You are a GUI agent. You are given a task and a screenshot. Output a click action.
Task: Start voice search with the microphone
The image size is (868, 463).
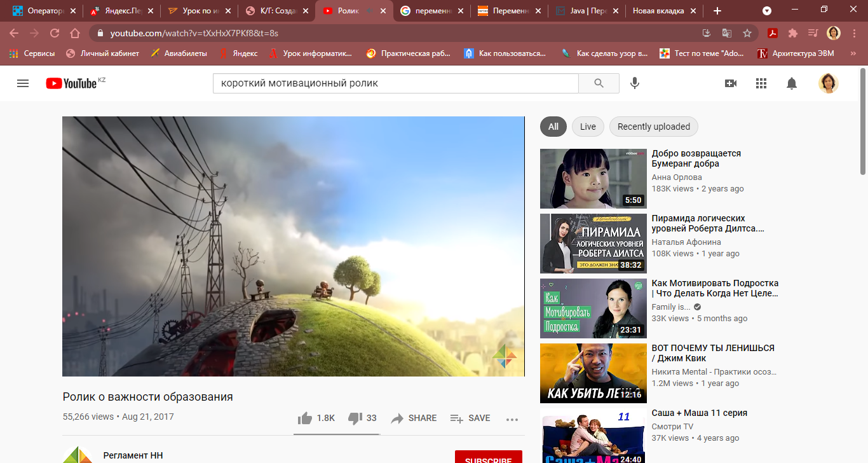coord(634,83)
